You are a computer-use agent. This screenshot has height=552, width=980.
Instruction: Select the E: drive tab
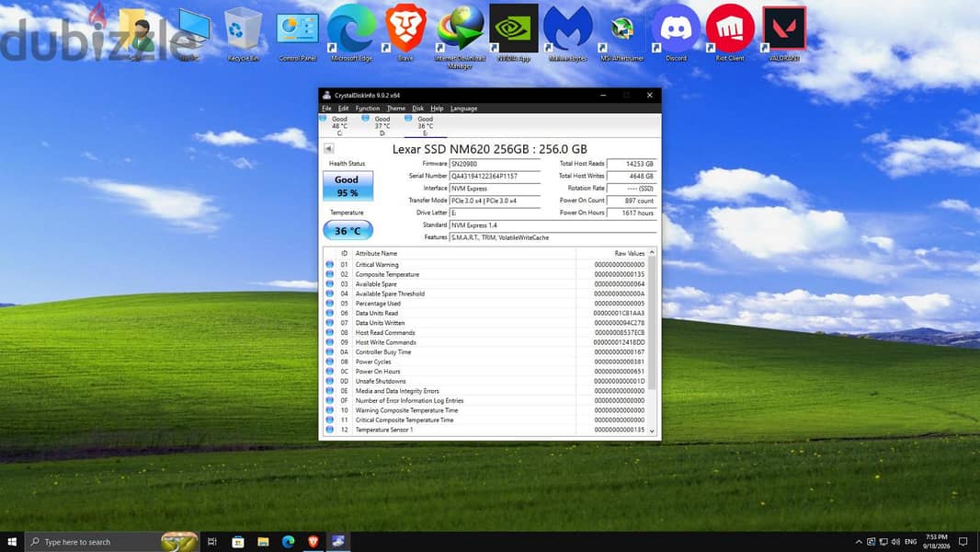tap(425, 125)
